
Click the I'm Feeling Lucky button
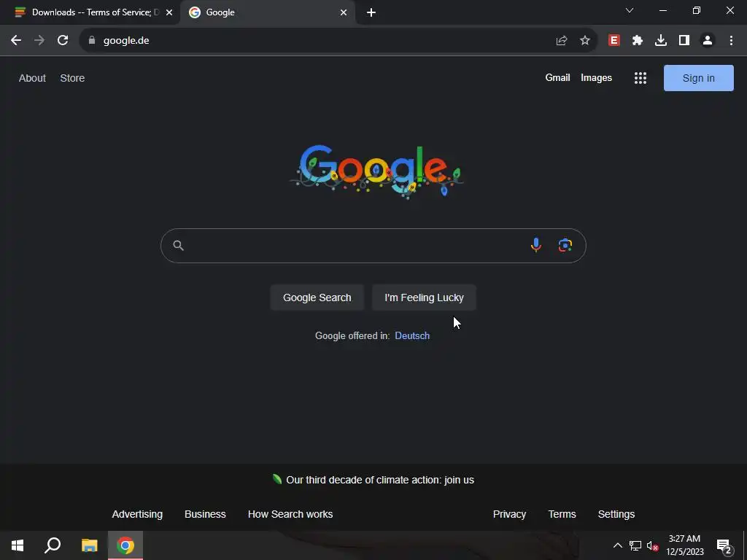coord(424,297)
